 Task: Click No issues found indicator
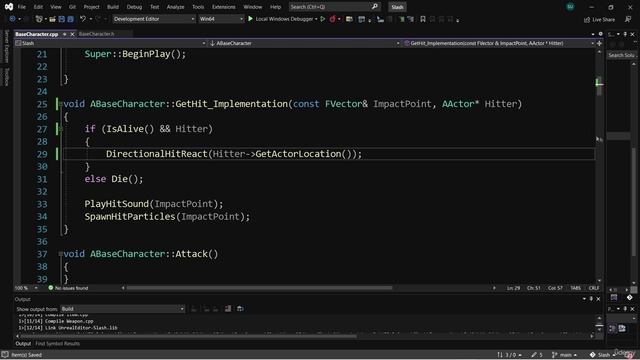[x=68, y=288]
